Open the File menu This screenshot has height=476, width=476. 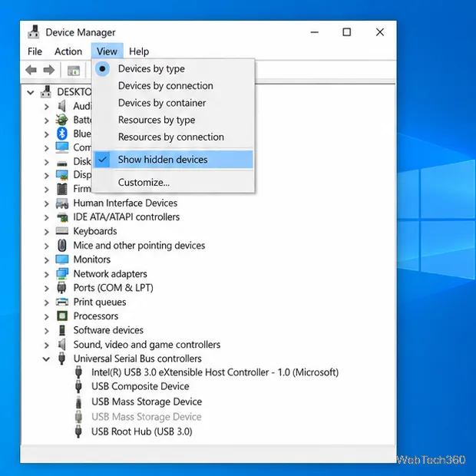35,51
